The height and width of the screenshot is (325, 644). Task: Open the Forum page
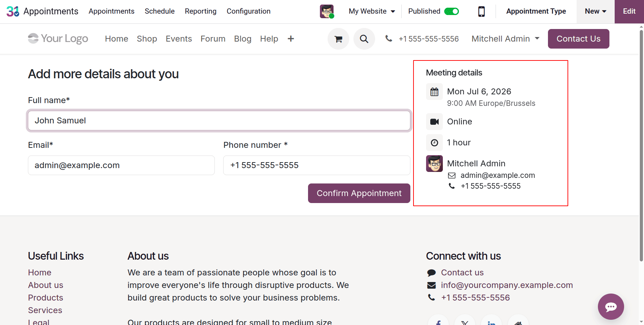pos(213,39)
